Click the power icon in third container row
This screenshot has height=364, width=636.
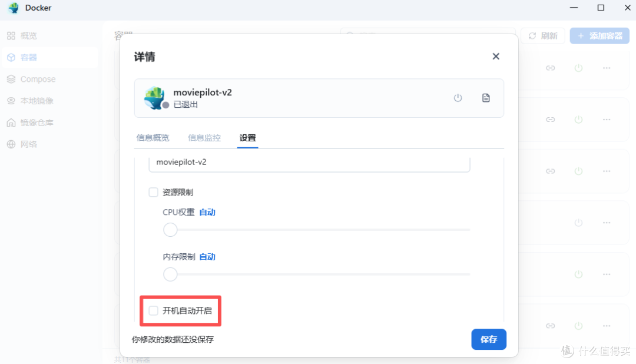click(578, 171)
